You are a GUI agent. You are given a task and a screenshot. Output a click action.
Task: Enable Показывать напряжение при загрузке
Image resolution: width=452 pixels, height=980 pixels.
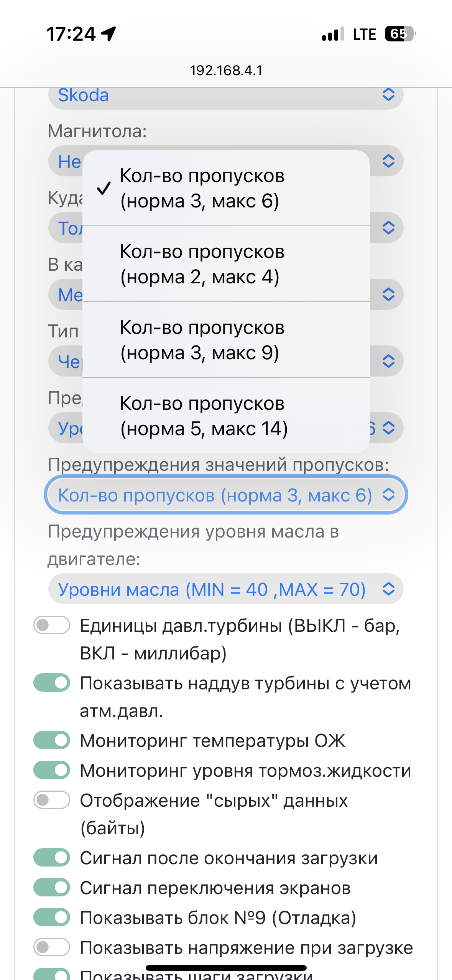click(x=52, y=947)
